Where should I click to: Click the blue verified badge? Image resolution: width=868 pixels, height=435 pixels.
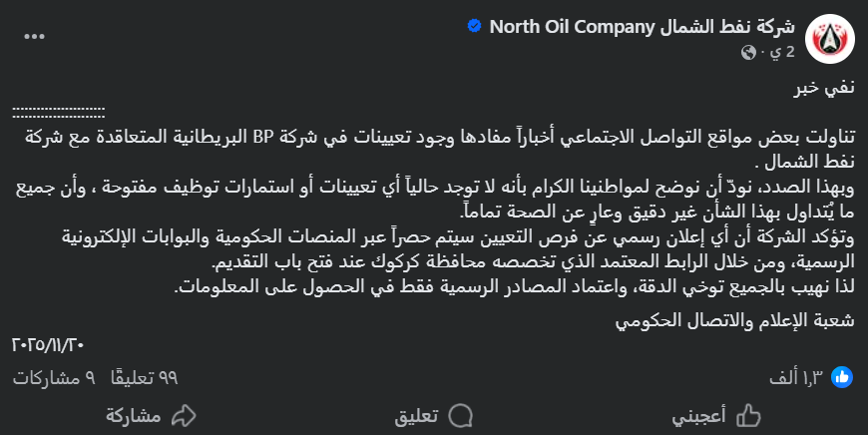pos(473,26)
